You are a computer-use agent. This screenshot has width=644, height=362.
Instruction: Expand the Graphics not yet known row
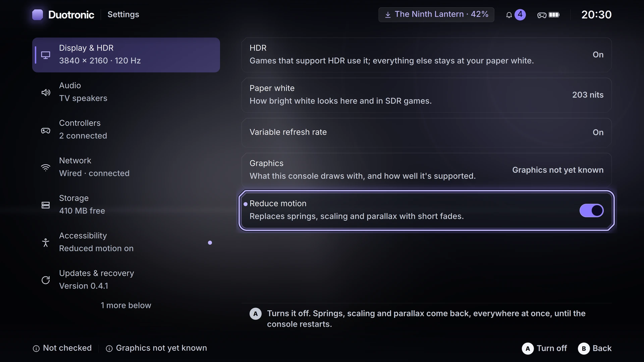[x=426, y=170]
